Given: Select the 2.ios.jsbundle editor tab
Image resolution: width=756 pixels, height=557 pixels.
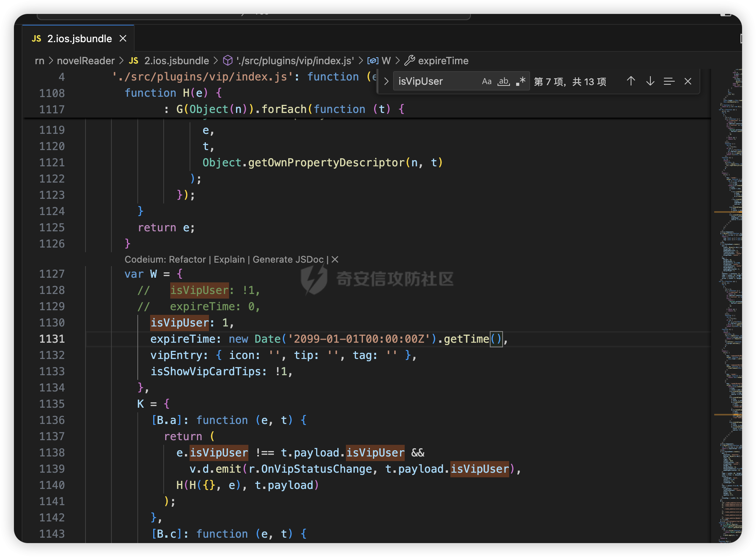Looking at the screenshot, I should coord(79,39).
